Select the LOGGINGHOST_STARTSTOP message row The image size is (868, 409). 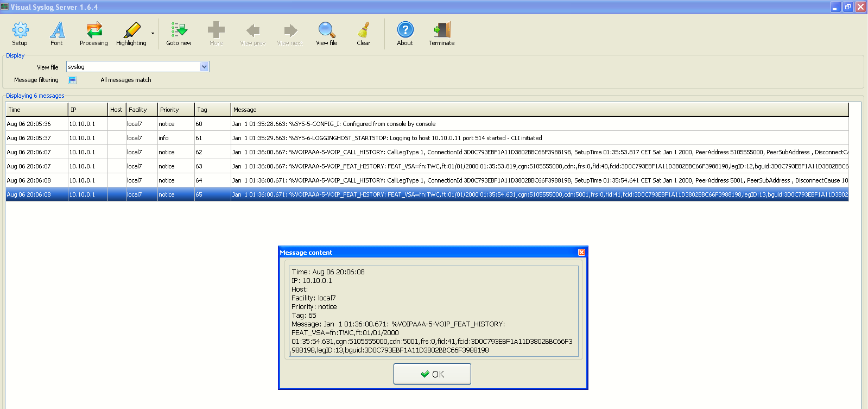(x=427, y=138)
